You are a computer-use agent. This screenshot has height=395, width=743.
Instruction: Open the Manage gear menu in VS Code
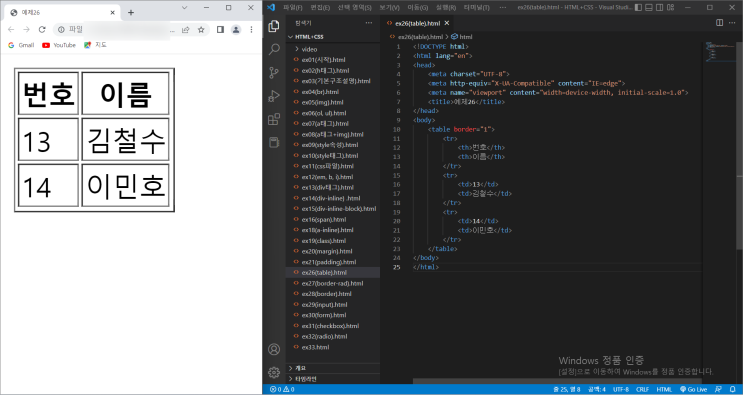(x=274, y=372)
